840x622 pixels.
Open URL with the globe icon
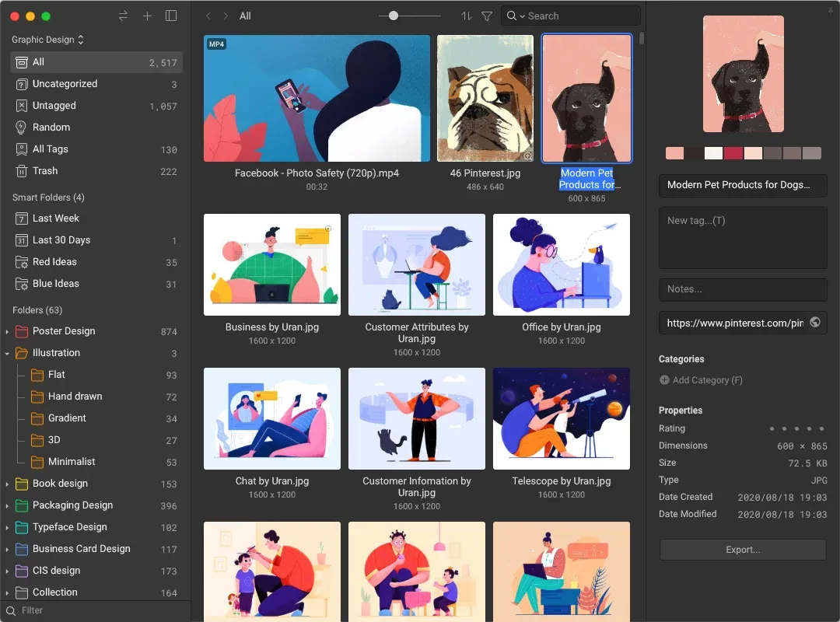(815, 323)
